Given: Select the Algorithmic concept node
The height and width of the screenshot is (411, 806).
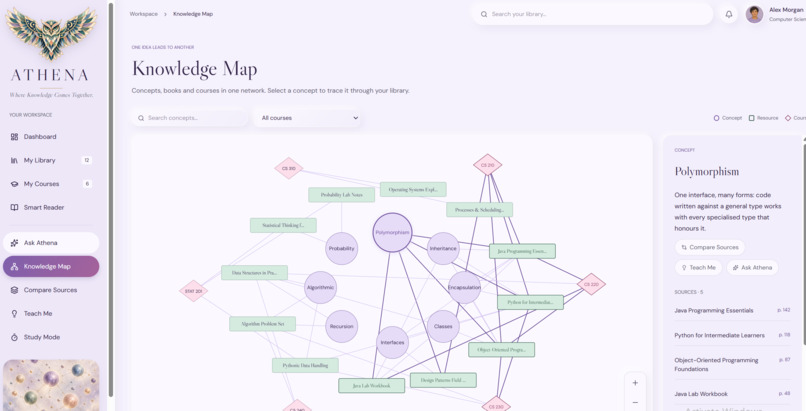Looking at the screenshot, I should pyautogui.click(x=320, y=287).
